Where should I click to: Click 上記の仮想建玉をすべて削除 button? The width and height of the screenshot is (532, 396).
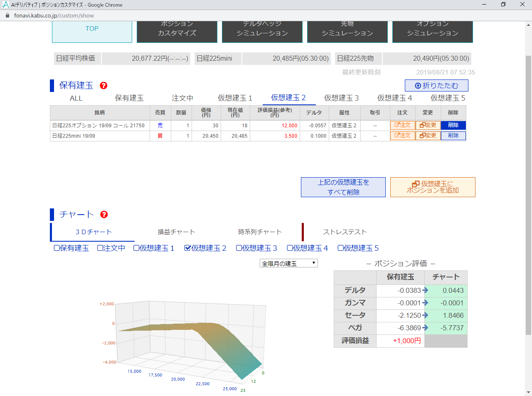click(x=343, y=187)
